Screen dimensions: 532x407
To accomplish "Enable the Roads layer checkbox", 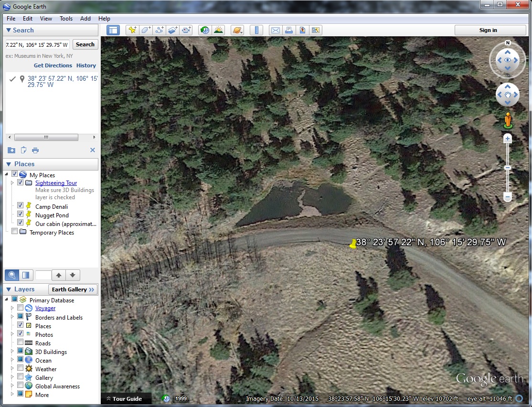I will (20, 342).
